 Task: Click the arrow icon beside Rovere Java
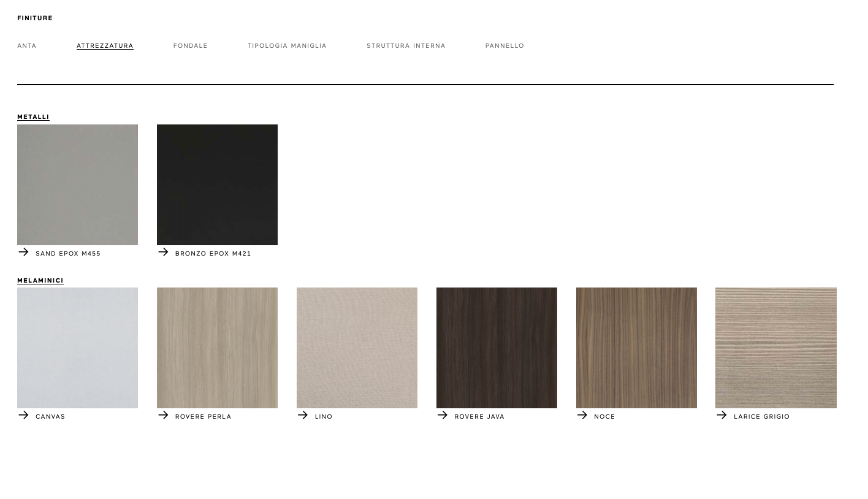[x=443, y=415]
